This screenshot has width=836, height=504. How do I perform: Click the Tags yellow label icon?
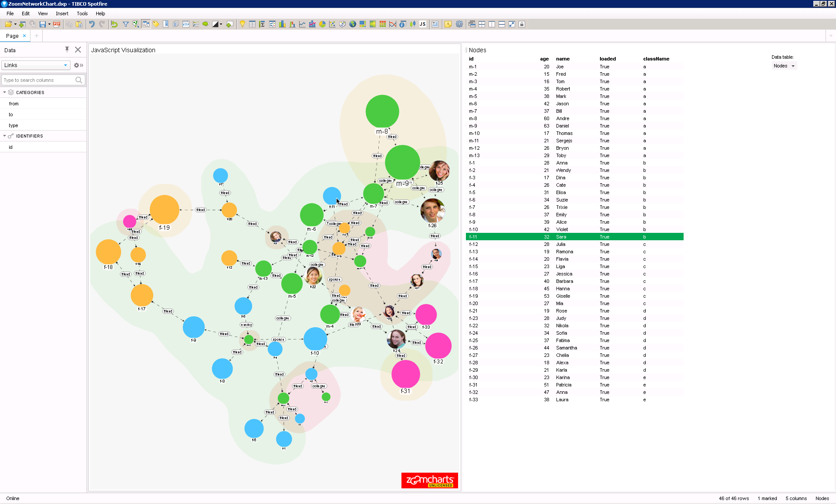tap(156, 24)
